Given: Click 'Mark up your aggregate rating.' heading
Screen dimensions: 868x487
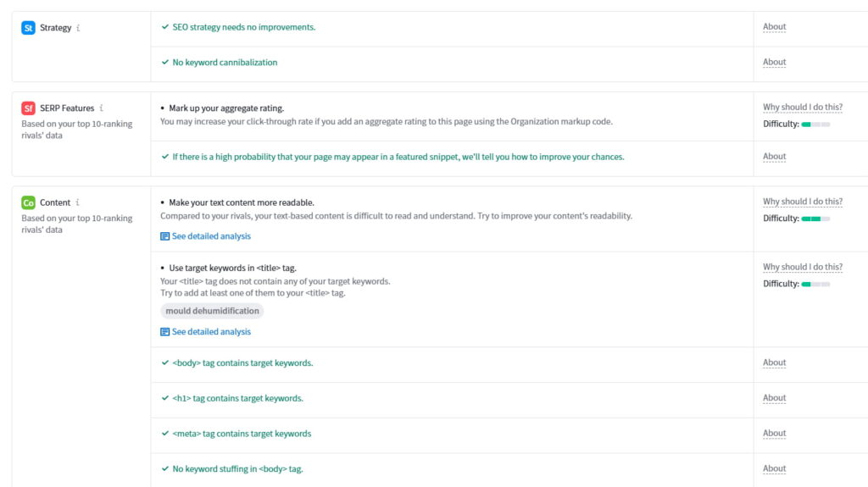Looking at the screenshot, I should pyautogui.click(x=226, y=108).
